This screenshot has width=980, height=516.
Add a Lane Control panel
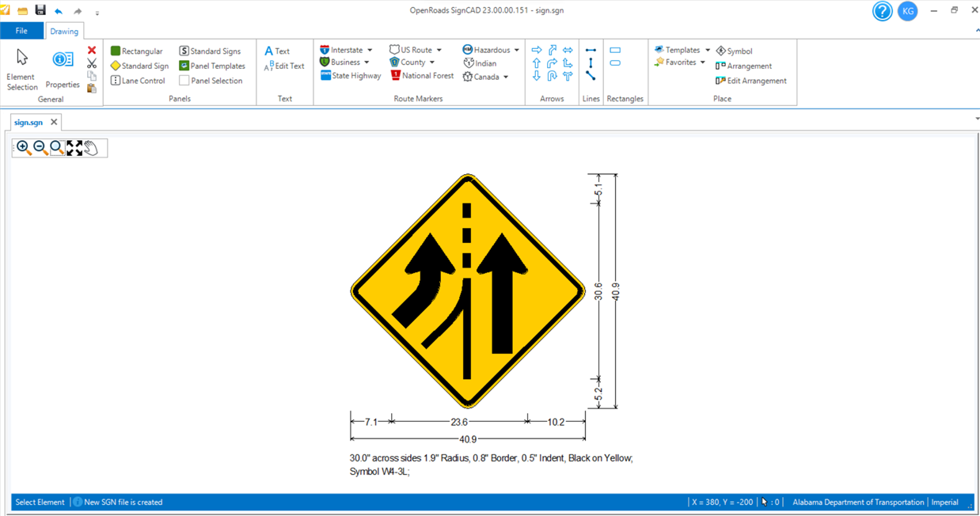138,81
